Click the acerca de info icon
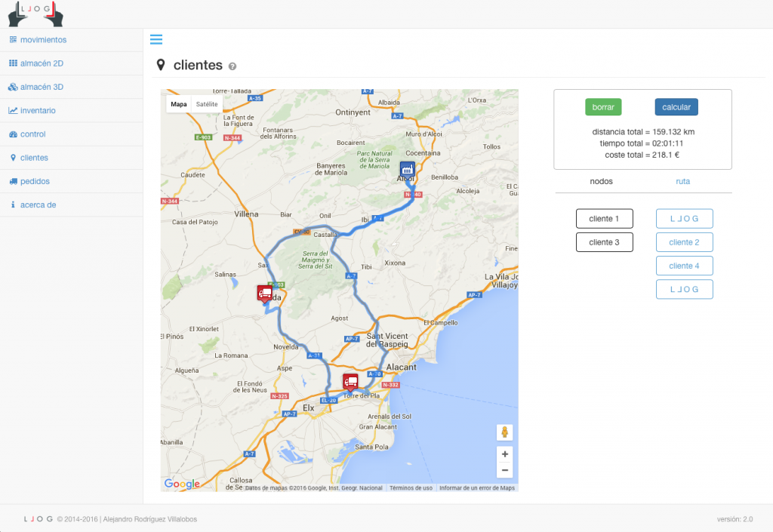This screenshot has width=773, height=532. point(12,204)
